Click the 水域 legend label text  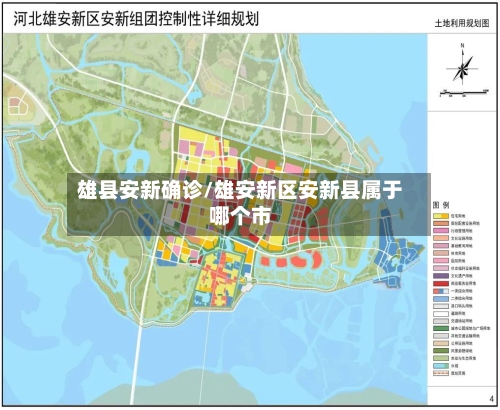tap(454, 366)
